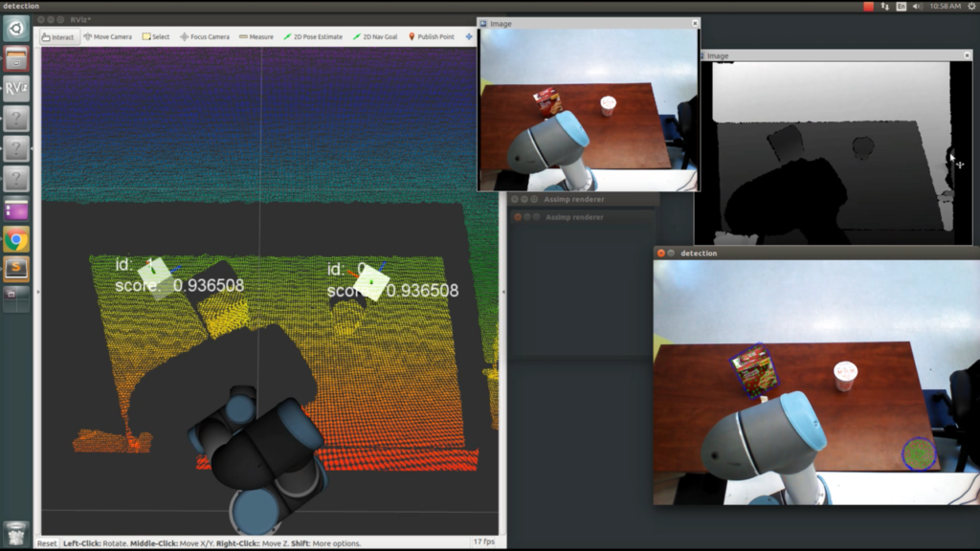The width and height of the screenshot is (980, 551).
Task: Click the orange pose marker labeled score 0.936508
Action: [x=371, y=278]
